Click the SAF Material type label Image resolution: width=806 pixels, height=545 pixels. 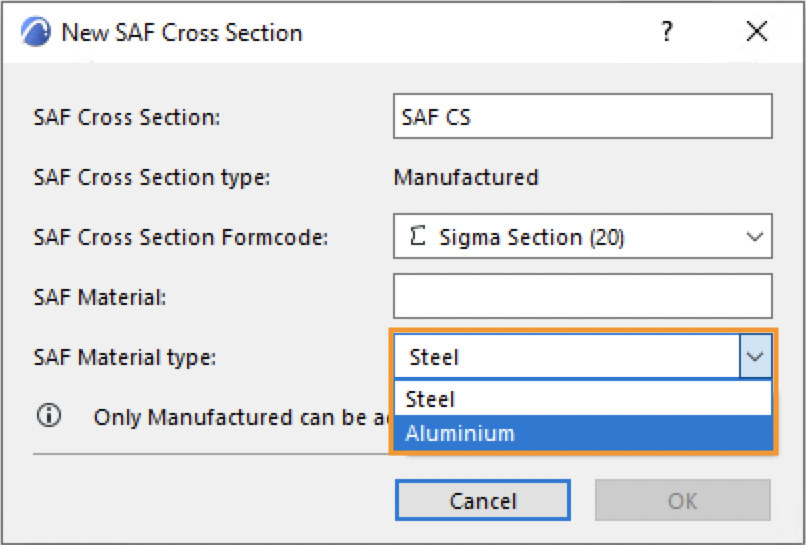(124, 356)
